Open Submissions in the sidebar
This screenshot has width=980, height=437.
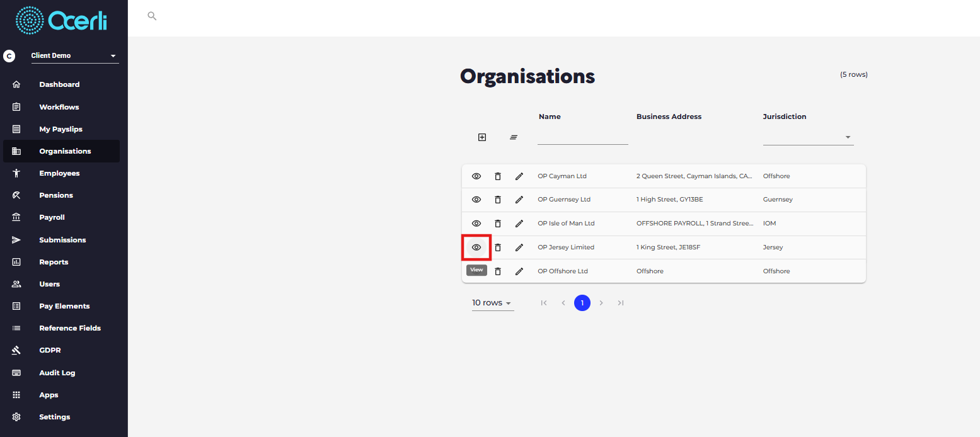[x=61, y=240]
